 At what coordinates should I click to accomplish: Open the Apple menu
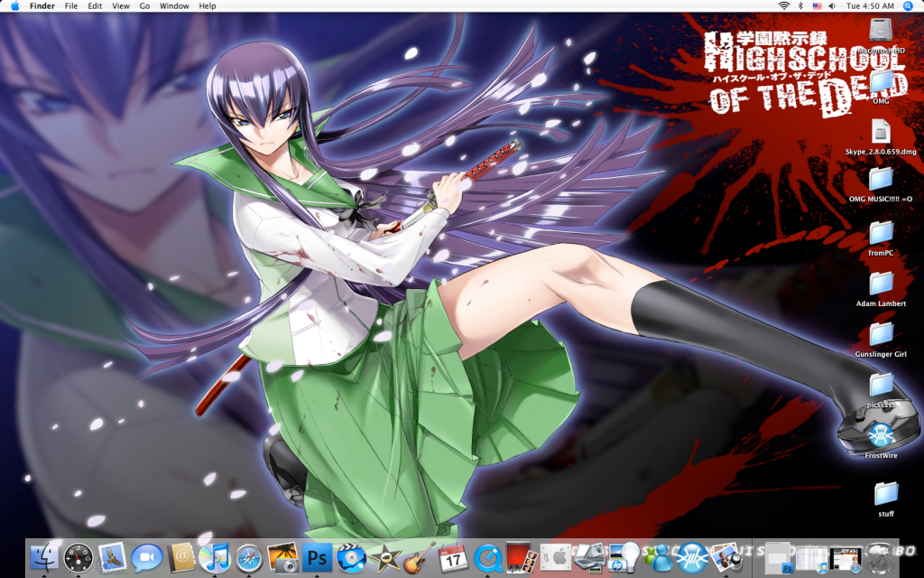point(14,6)
